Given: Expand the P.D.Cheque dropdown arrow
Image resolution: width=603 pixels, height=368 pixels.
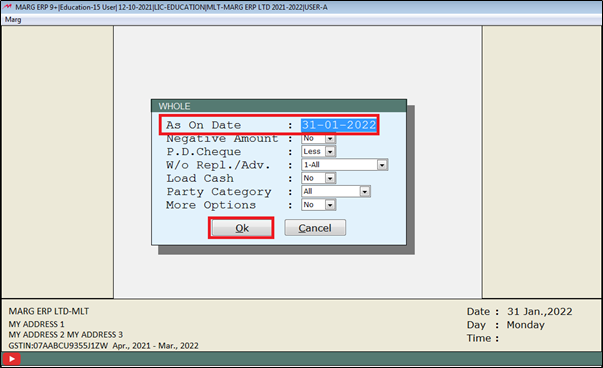Looking at the screenshot, I should coord(330,152).
